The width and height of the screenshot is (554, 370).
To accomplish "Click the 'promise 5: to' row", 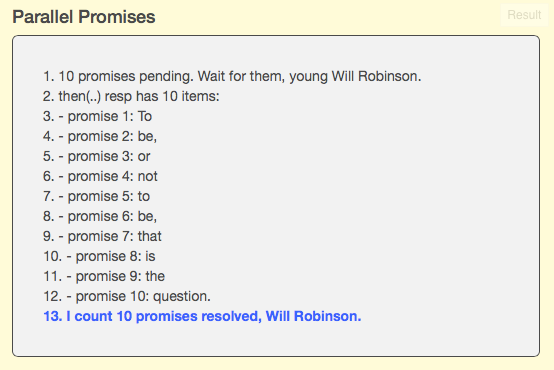I will click(x=96, y=196).
